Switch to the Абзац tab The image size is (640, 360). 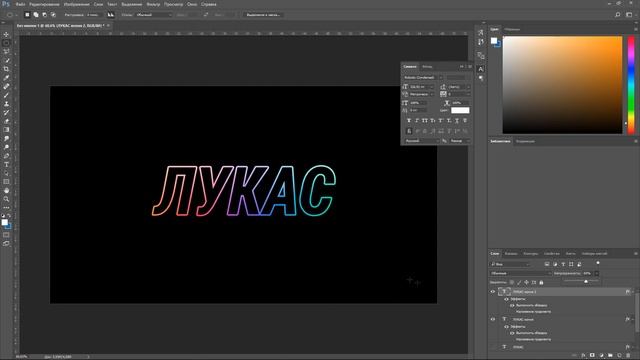coord(427,67)
